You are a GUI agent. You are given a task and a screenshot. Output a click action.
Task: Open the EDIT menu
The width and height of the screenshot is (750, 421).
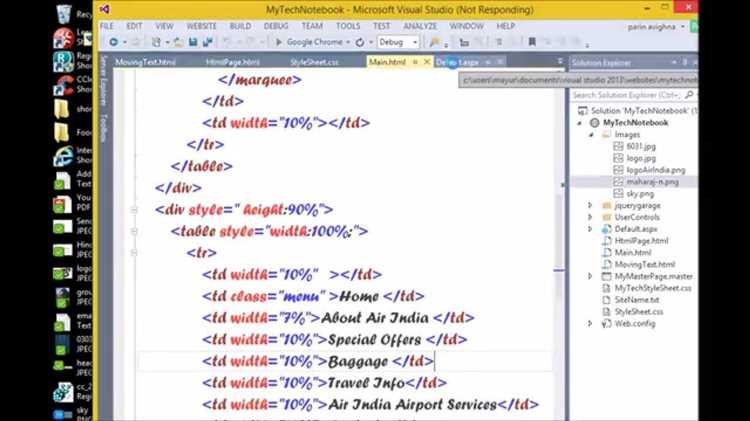point(134,26)
